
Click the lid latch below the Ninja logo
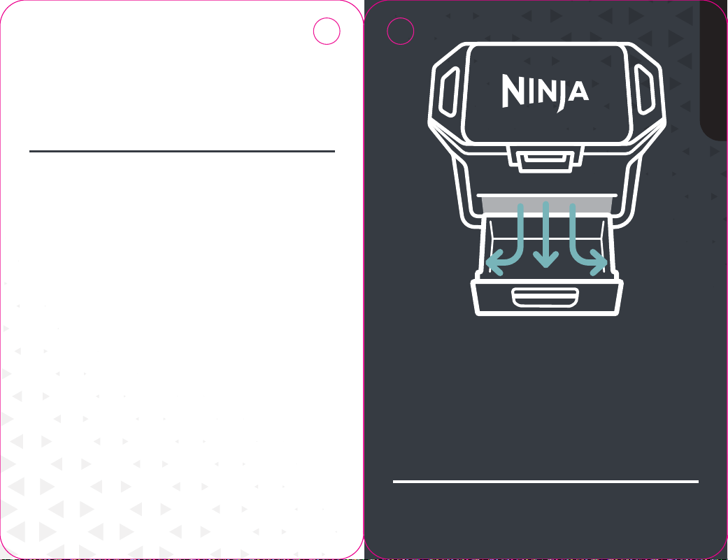coord(545,159)
